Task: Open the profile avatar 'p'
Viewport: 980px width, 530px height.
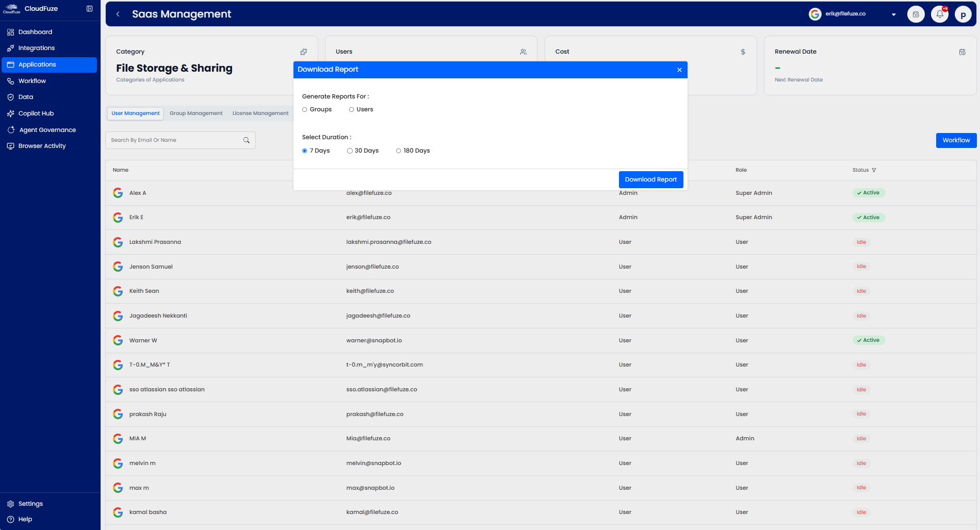Action: pos(963,14)
